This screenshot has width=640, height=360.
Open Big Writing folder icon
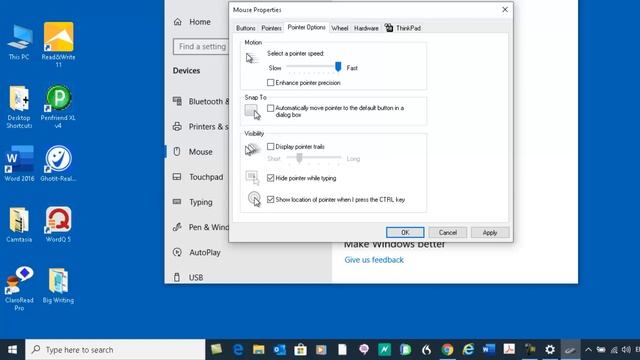tap(58, 286)
